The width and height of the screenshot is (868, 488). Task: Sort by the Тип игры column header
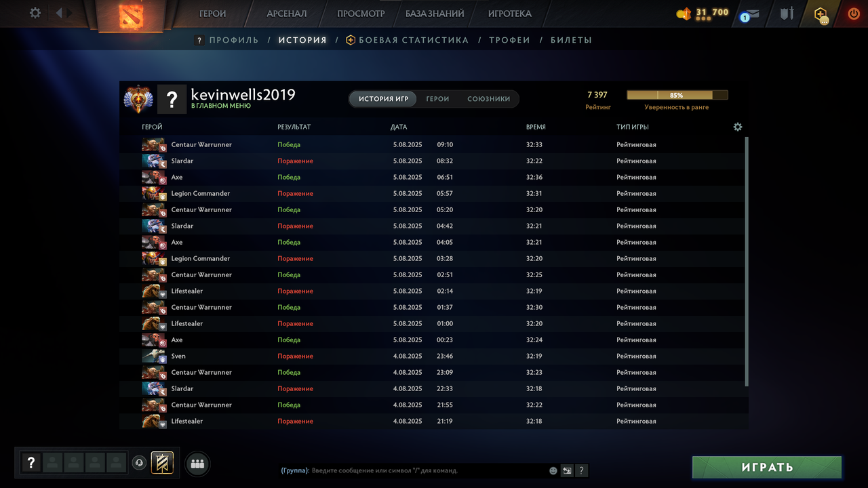(x=633, y=127)
